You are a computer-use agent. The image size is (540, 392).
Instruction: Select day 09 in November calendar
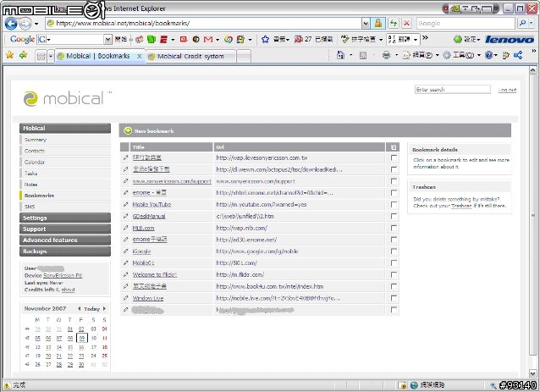tap(81, 338)
